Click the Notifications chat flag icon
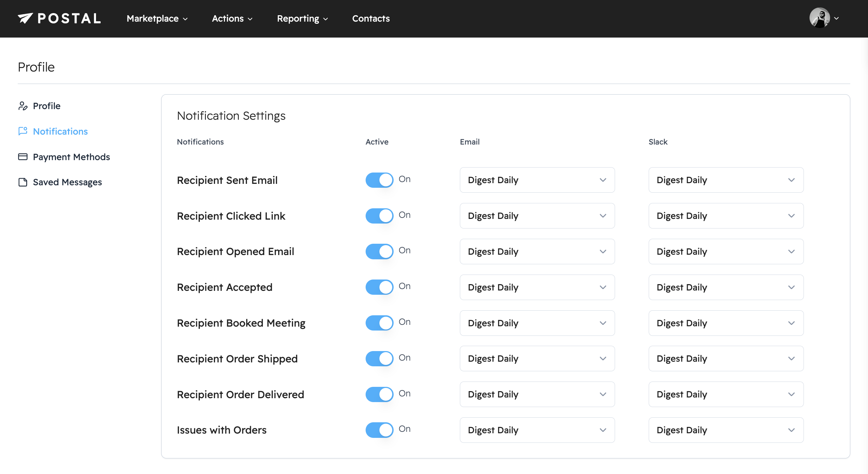The width and height of the screenshot is (868, 474). 23,131
